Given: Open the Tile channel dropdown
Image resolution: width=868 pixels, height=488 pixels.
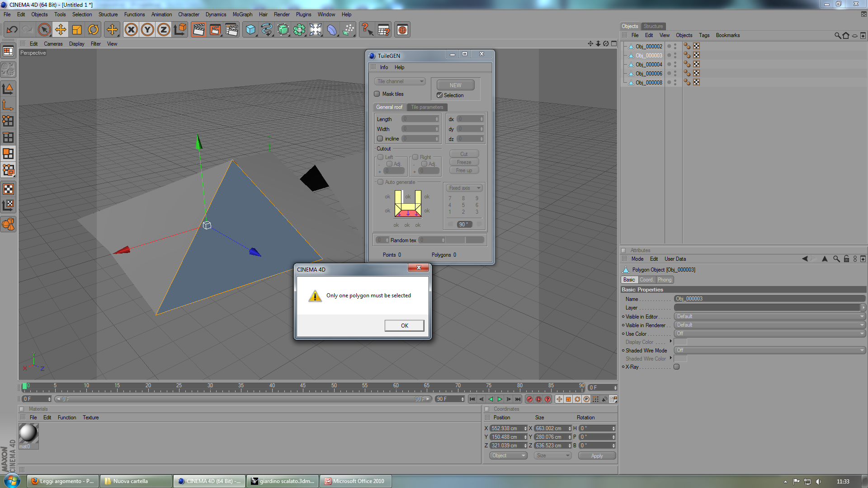Looking at the screenshot, I should (x=400, y=81).
